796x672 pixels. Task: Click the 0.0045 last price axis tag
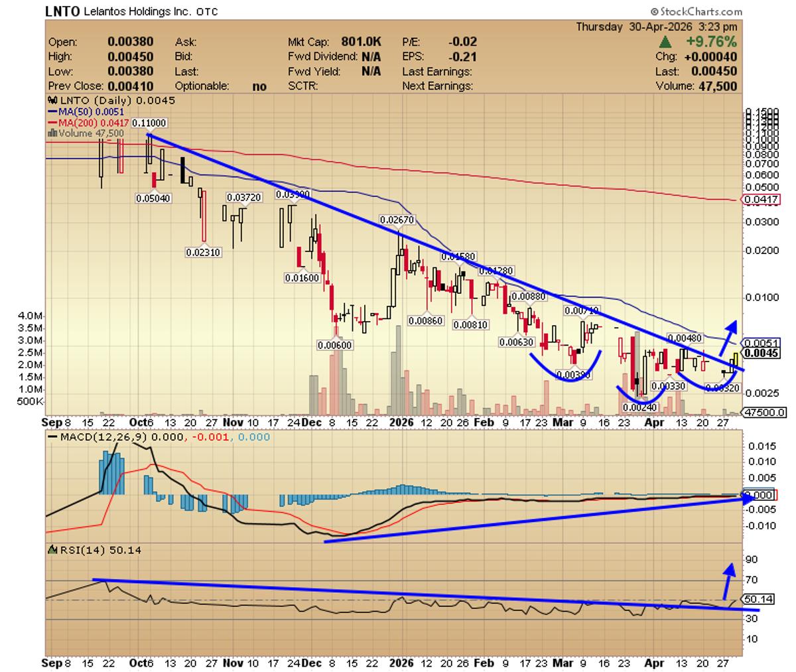pyautogui.click(x=762, y=354)
